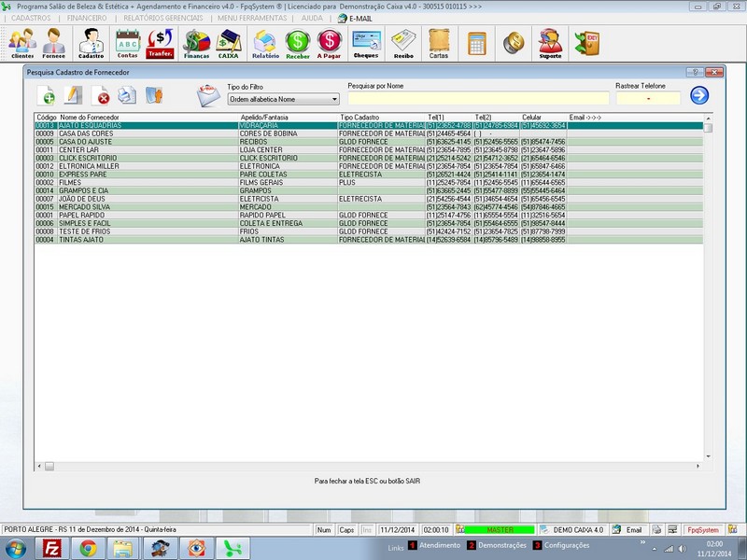
Task: Select the CASA DAS CORES row
Action: click(x=369, y=133)
